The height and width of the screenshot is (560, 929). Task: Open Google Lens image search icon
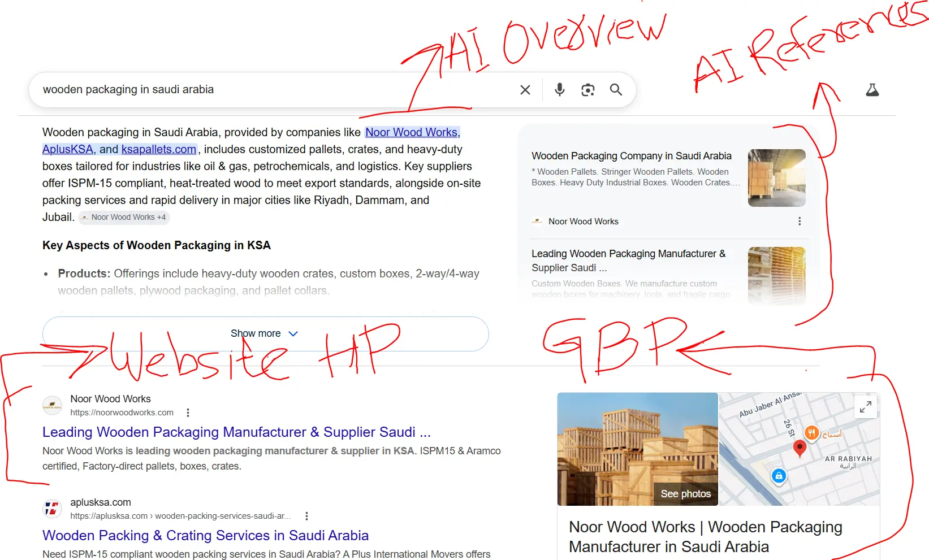coord(588,90)
